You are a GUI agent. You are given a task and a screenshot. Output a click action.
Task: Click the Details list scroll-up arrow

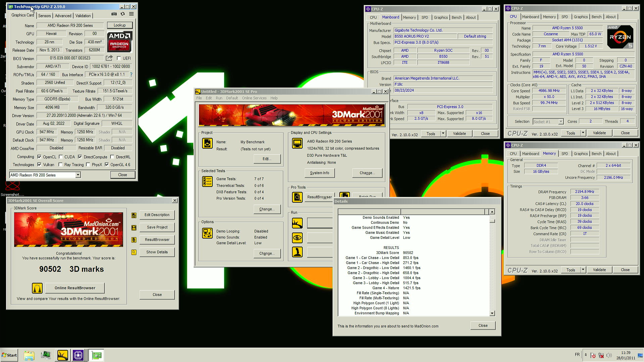coord(492,212)
